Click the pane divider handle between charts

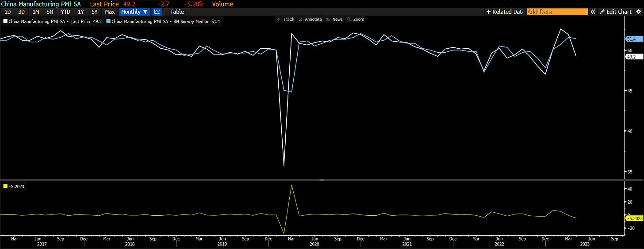322,180
